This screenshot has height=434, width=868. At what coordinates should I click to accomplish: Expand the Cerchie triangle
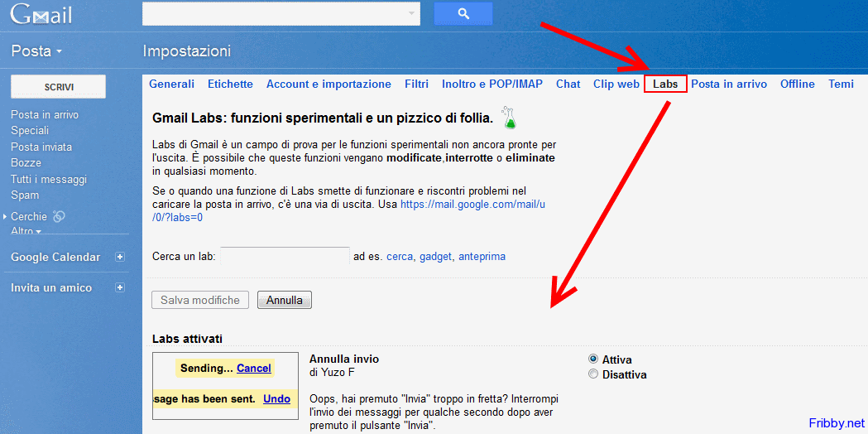click(6, 216)
